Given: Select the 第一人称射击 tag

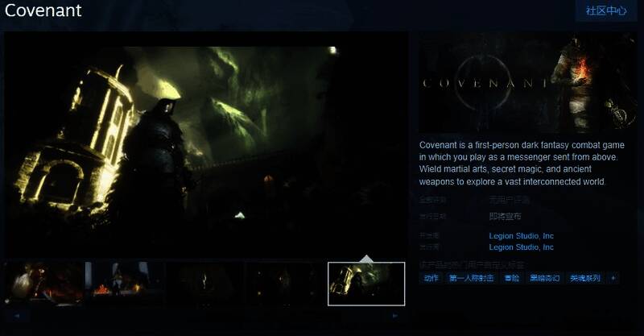Looking at the screenshot, I should (x=471, y=278).
